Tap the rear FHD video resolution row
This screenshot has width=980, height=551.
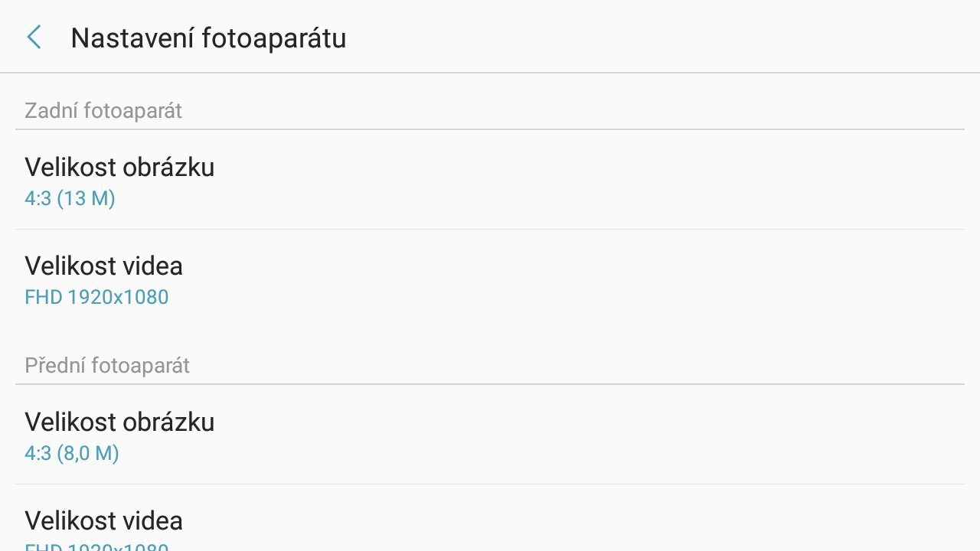click(490, 280)
